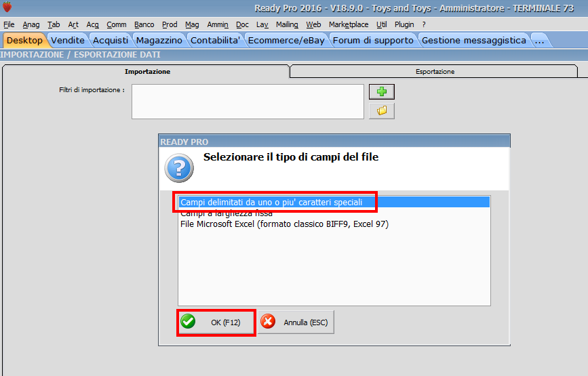The height and width of the screenshot is (376, 588).
Task: Switch to the Gestione messaggistica tab
Action: tap(474, 41)
